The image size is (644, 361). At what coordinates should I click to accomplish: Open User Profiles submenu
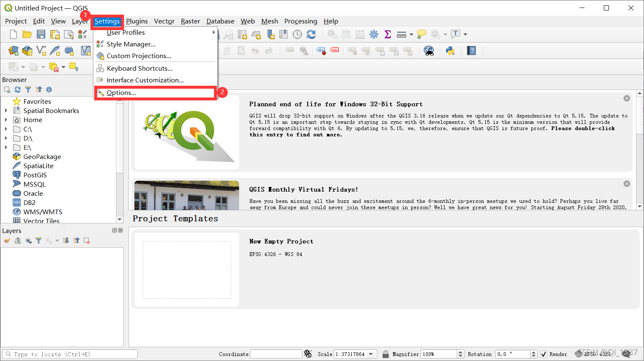coord(156,32)
